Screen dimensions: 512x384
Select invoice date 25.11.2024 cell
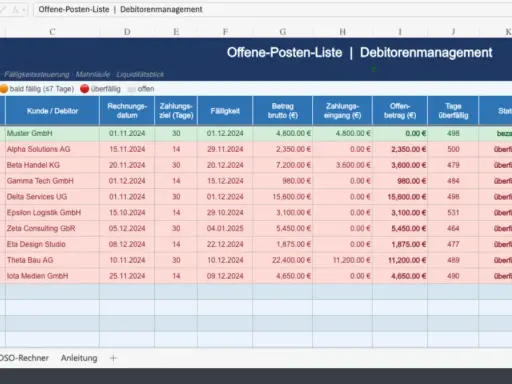[127, 276]
